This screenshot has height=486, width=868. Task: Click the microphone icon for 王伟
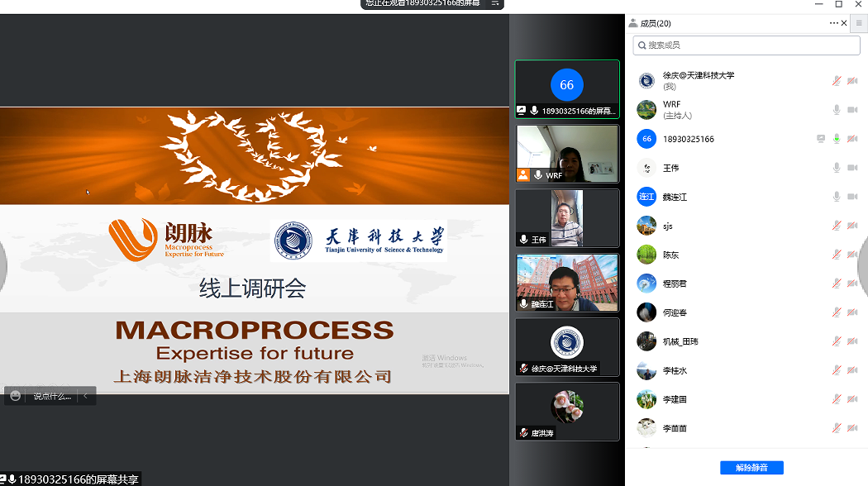click(837, 168)
